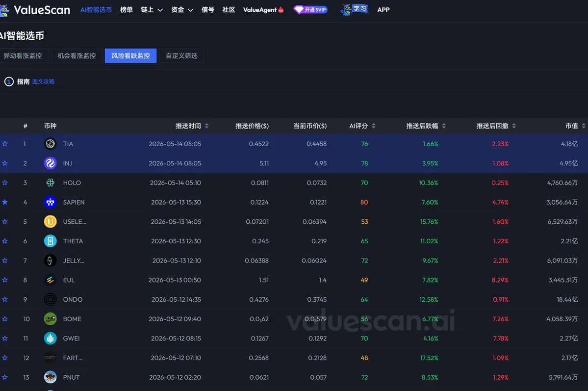Open the 图文攻略 guide link
Screen dimensions: 588x391
tap(43, 81)
